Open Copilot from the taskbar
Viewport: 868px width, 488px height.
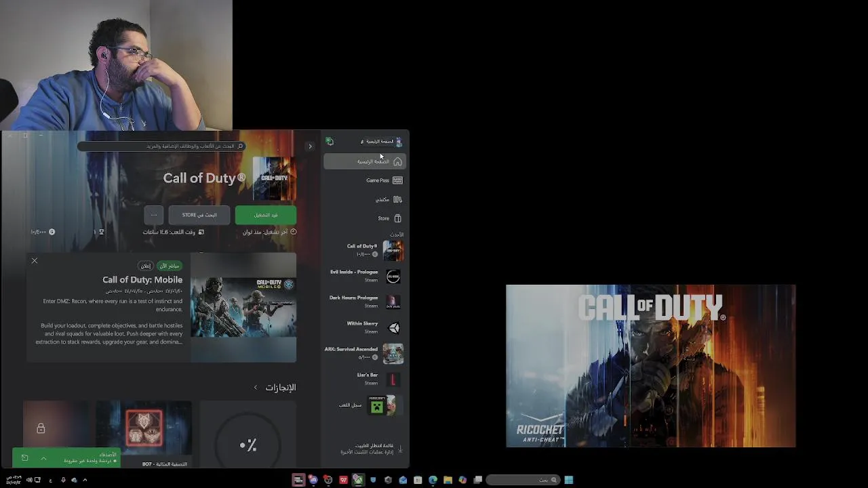pos(462,480)
